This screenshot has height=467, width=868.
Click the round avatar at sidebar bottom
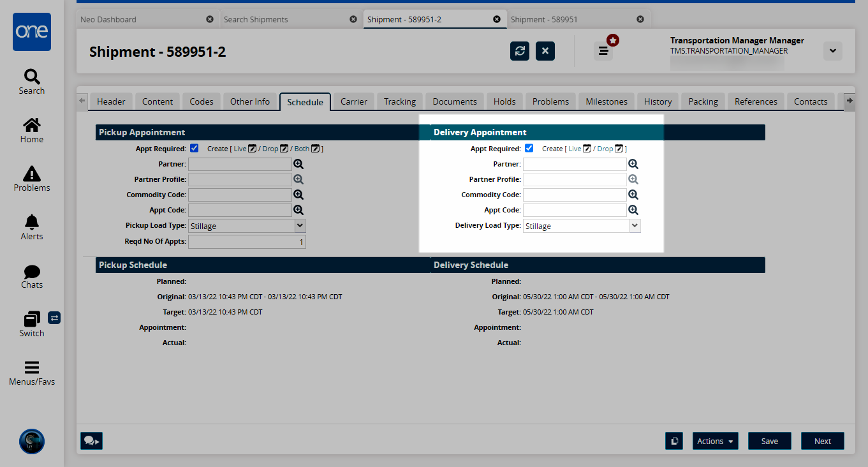(32, 441)
